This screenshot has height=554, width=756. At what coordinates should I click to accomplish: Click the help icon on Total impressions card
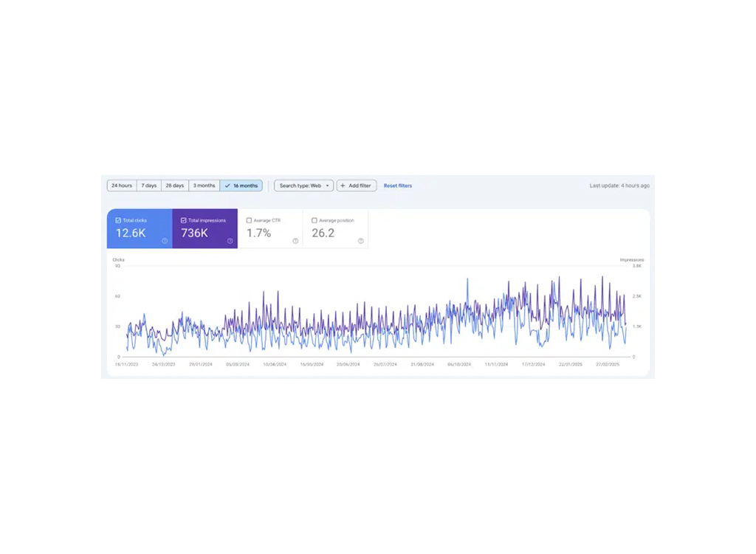228,241
